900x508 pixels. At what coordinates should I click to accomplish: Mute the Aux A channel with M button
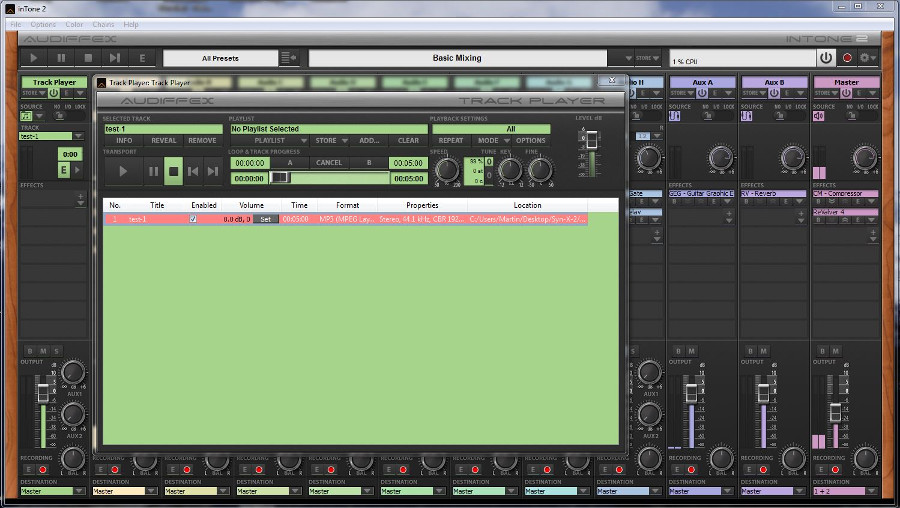coord(691,351)
